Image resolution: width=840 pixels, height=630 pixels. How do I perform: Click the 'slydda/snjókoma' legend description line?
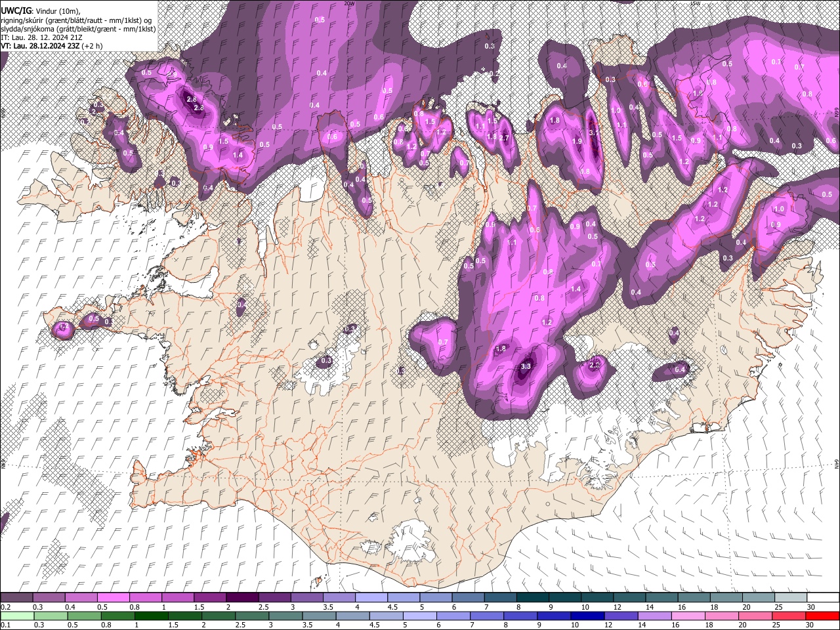pos(78,29)
